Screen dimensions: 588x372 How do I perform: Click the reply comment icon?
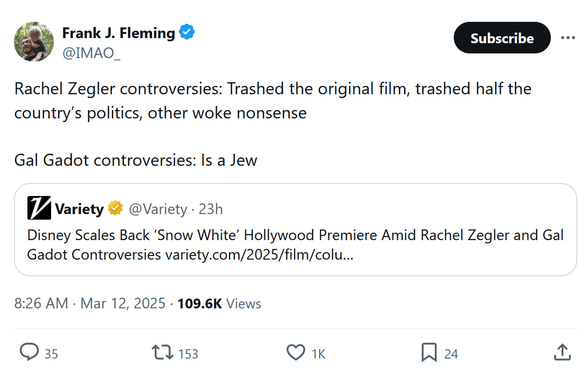coord(29,352)
